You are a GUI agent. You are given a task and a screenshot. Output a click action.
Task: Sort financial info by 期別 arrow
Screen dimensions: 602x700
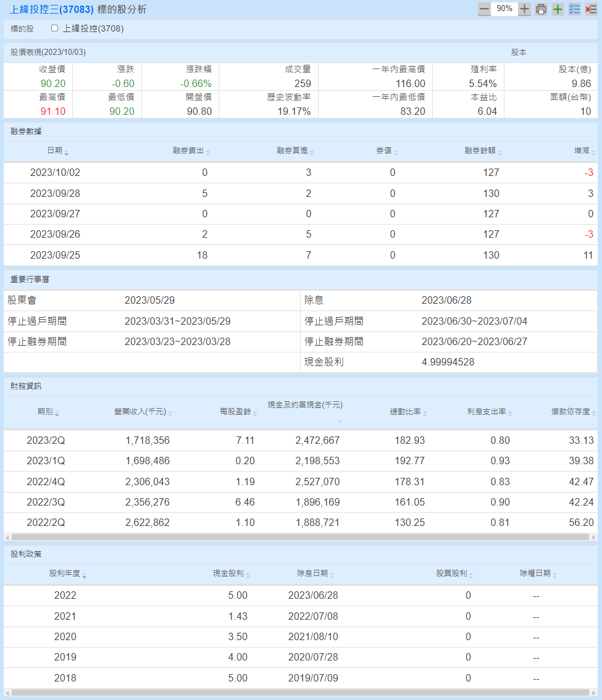pyautogui.click(x=57, y=414)
